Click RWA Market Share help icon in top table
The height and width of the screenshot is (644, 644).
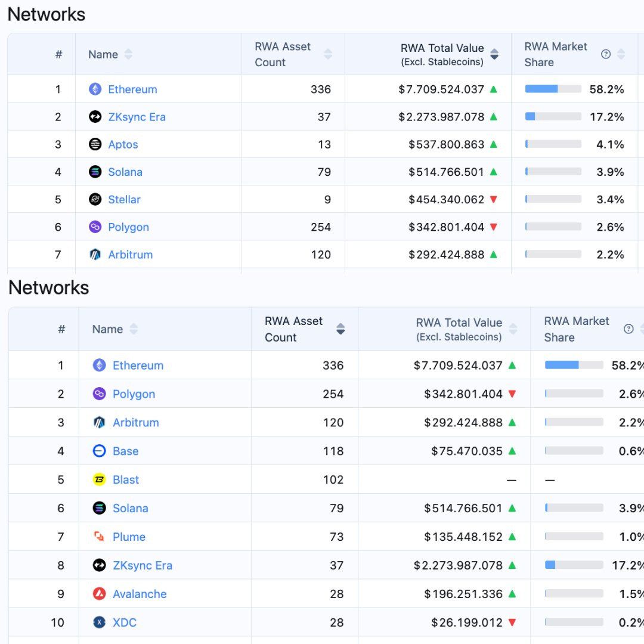pyautogui.click(x=606, y=54)
